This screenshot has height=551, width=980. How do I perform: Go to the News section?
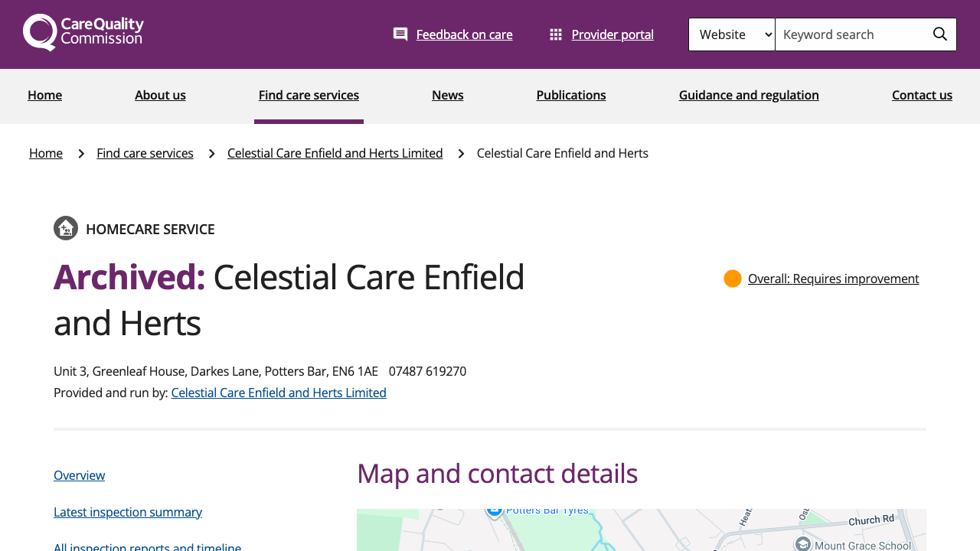tap(447, 94)
